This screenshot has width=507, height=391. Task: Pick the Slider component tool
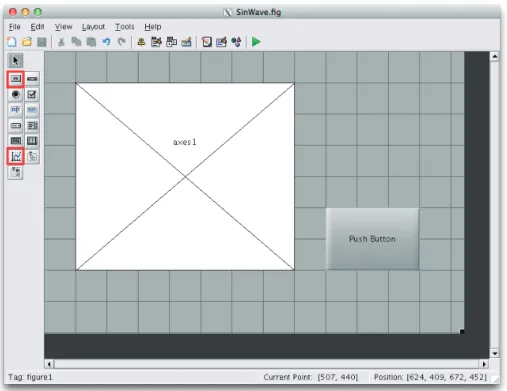(x=32, y=79)
